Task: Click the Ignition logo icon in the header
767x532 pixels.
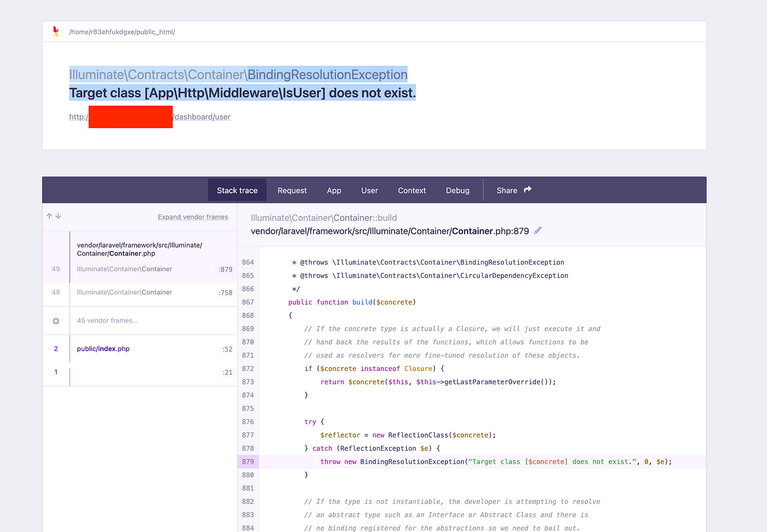Action: (x=56, y=31)
